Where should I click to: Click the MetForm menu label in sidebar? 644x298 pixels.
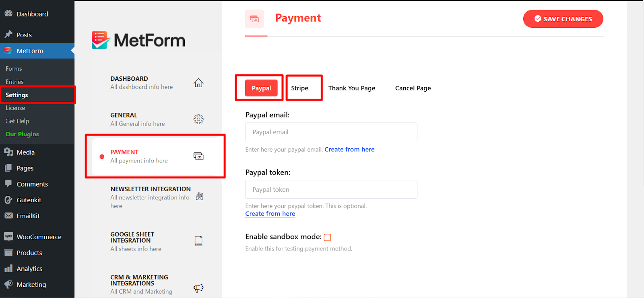(x=30, y=51)
